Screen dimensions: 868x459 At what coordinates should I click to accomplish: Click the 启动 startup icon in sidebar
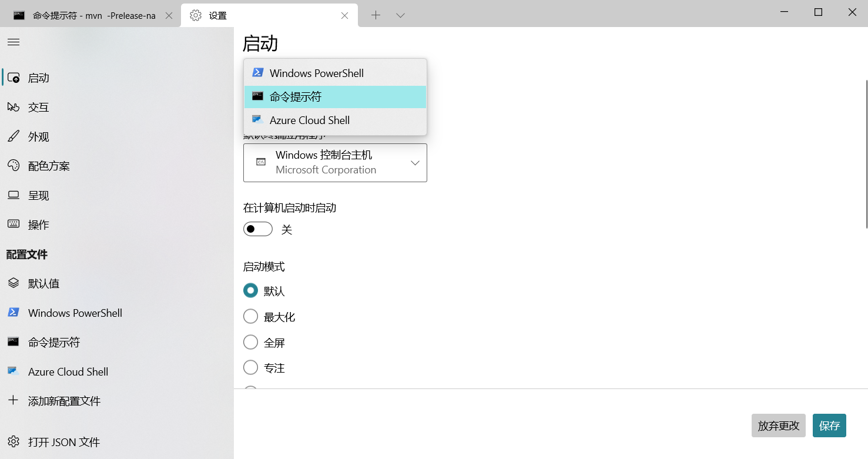click(x=14, y=78)
